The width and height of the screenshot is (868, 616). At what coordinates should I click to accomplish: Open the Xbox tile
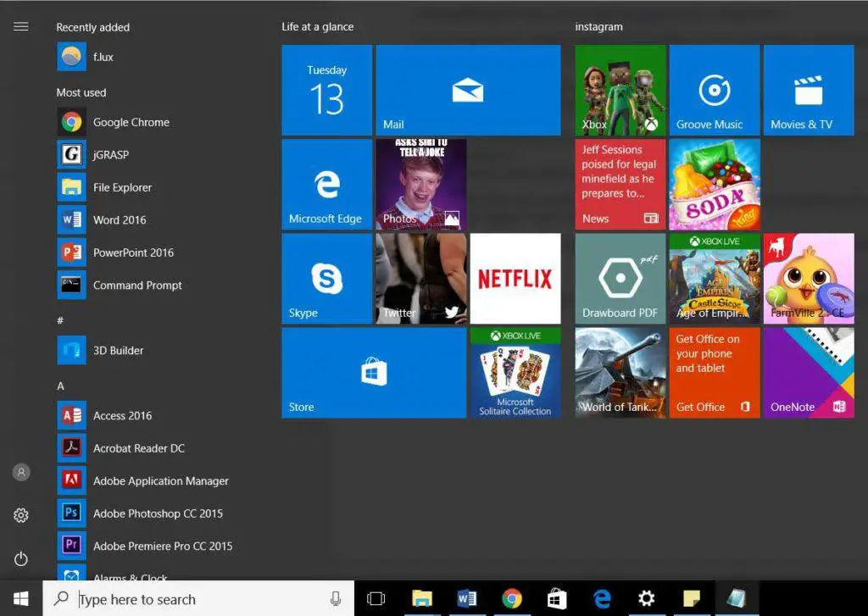point(620,90)
